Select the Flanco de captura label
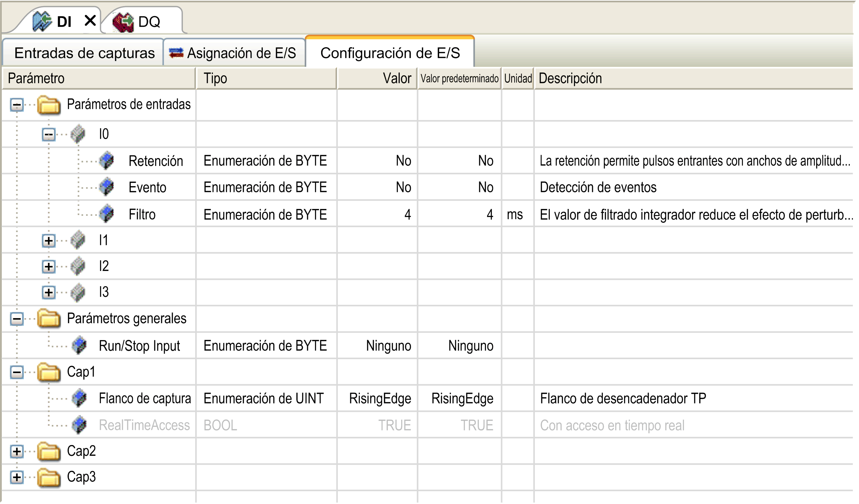859x504 pixels. [x=145, y=399]
